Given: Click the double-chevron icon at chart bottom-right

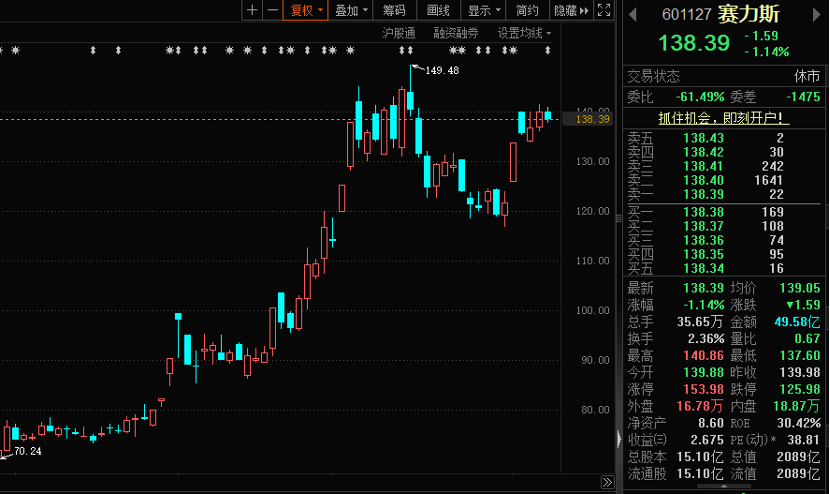Looking at the screenshot, I should point(608,483).
